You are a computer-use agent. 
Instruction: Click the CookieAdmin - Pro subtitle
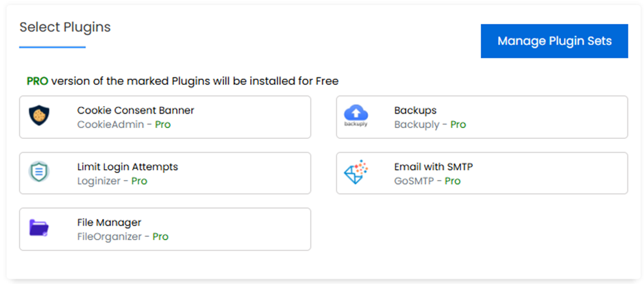tap(124, 125)
